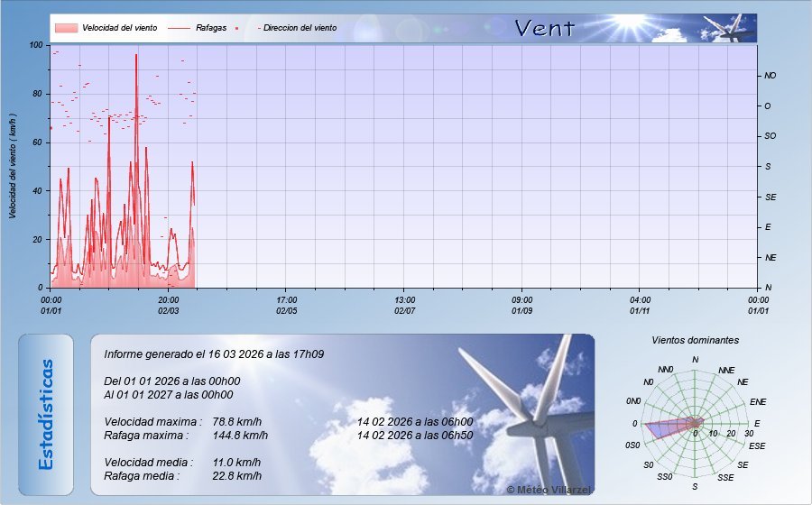Click the © Météo Villarzel credit link

549,489
